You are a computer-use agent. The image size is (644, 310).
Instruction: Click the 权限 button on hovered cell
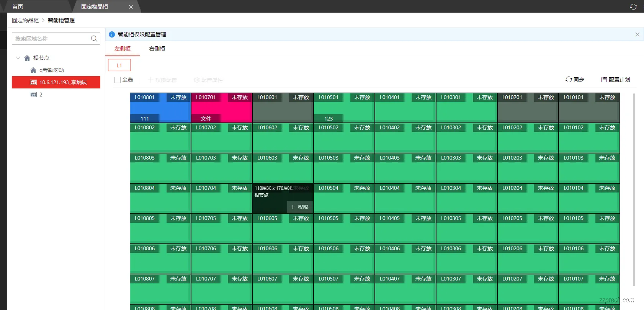pos(299,207)
